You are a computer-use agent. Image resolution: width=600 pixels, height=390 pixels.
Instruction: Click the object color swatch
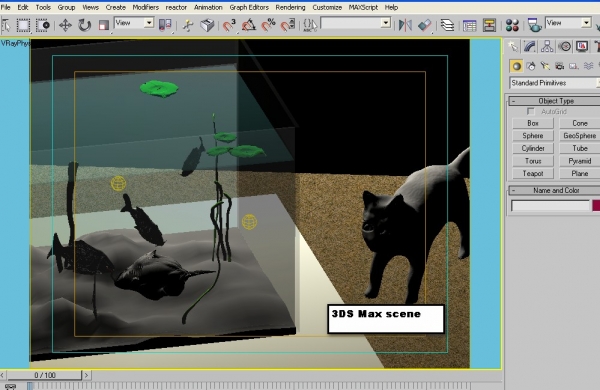pyautogui.click(x=596, y=206)
